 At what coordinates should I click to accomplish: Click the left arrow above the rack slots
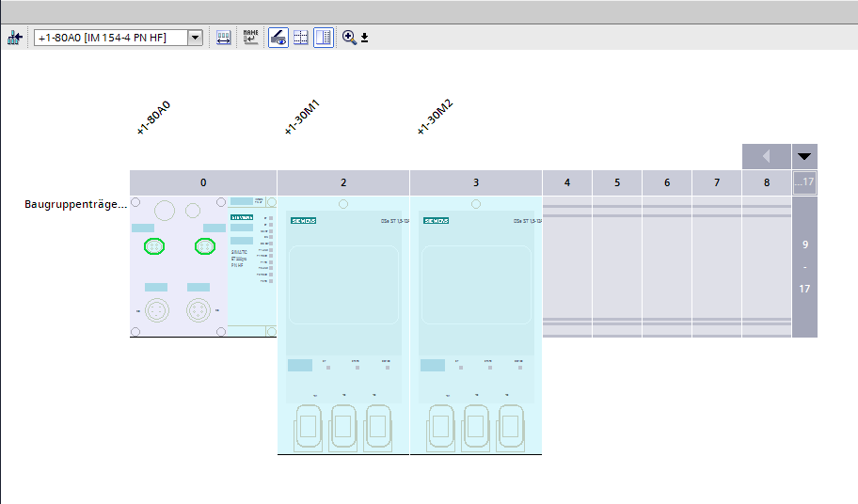[x=766, y=156]
